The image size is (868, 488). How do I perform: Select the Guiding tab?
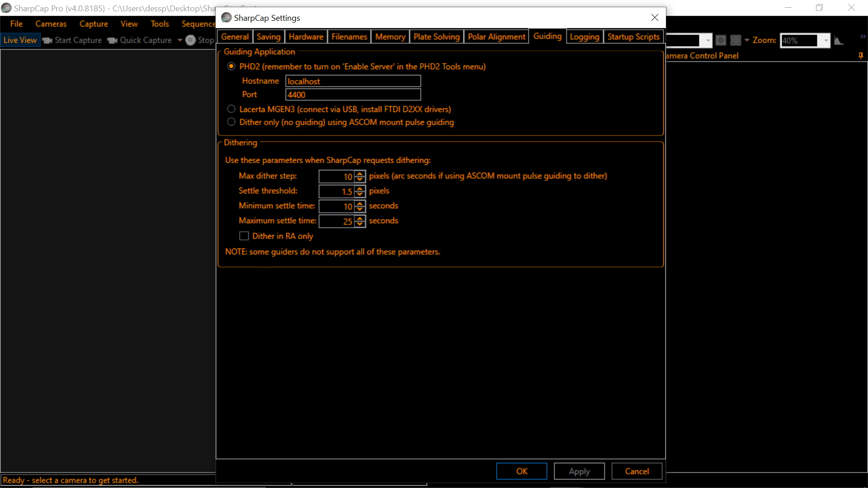pyautogui.click(x=547, y=36)
